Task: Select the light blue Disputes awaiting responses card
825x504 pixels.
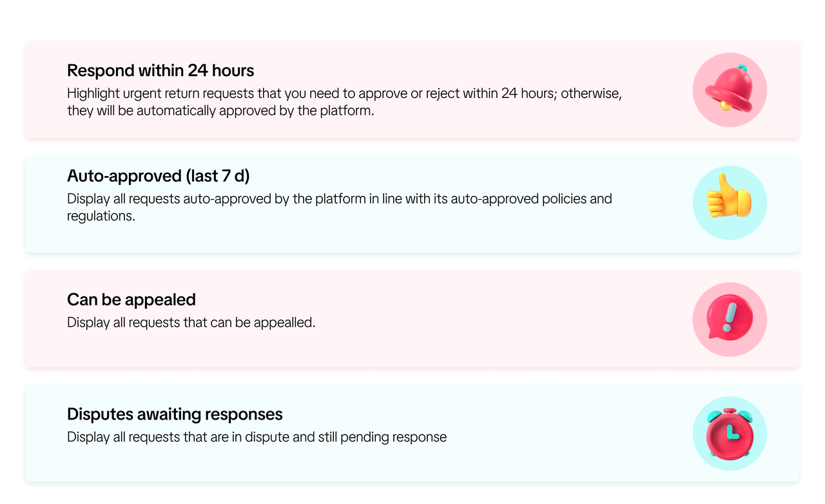Action: 412,433
